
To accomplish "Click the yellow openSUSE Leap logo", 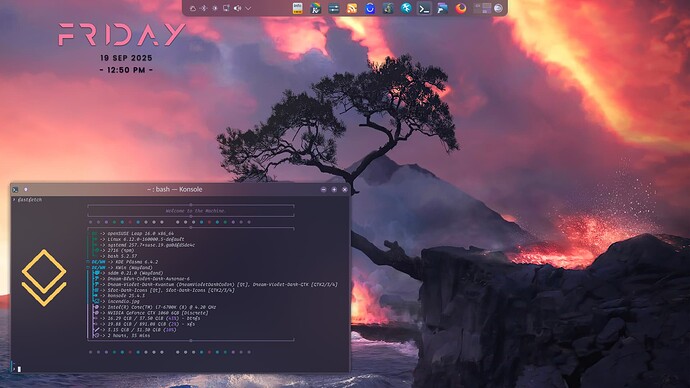I will tap(44, 278).
